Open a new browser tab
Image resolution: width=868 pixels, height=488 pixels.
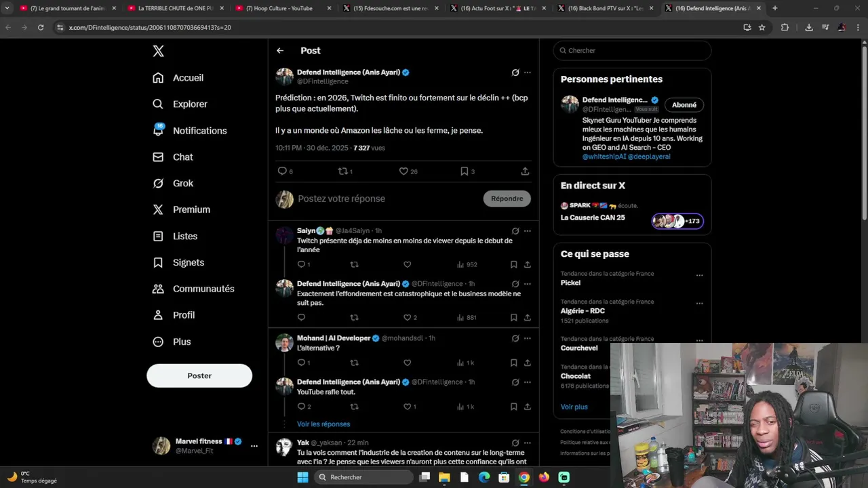pos(775,8)
